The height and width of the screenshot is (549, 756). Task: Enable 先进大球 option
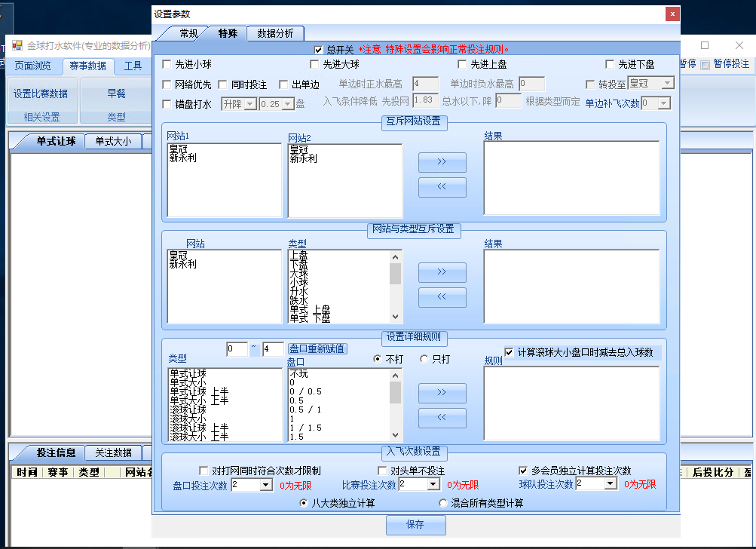(x=314, y=64)
